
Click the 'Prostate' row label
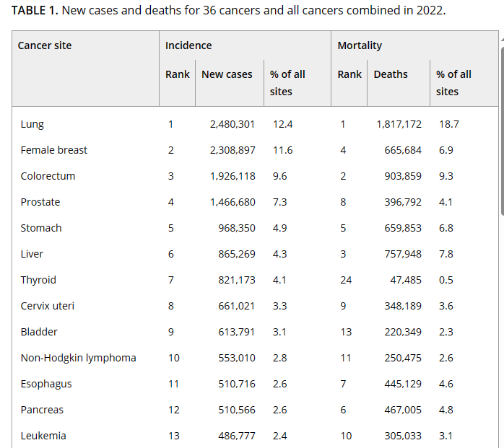(40, 202)
